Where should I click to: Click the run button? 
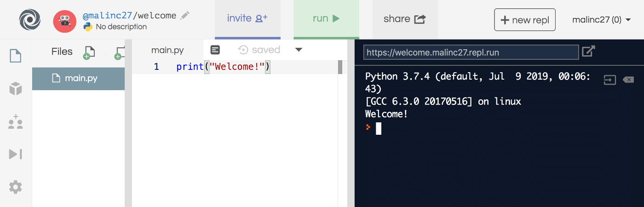[x=326, y=19]
